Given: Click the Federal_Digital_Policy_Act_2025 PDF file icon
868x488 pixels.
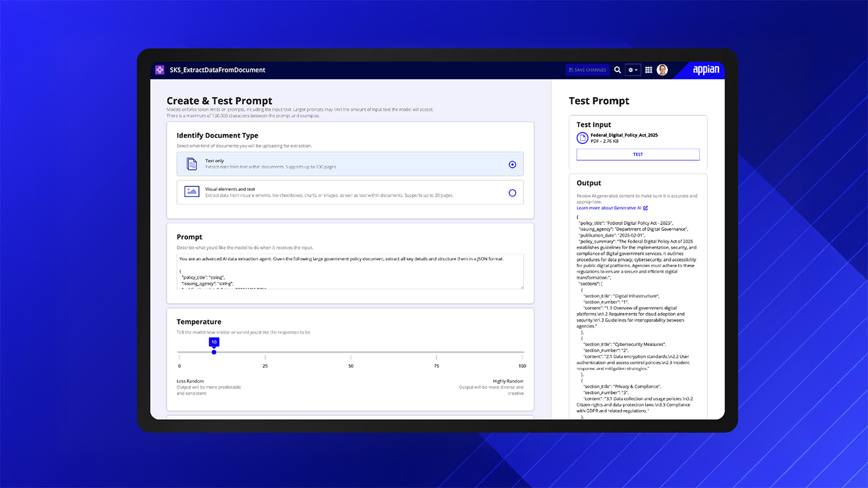Looking at the screenshot, I should click(582, 138).
